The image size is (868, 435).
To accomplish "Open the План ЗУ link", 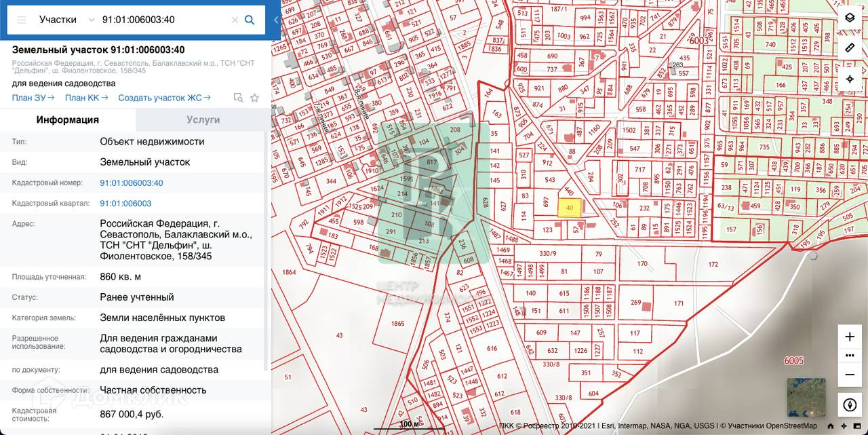I will pyautogui.click(x=33, y=98).
